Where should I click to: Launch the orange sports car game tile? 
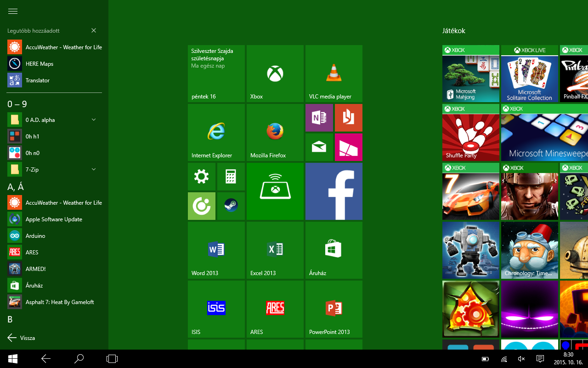point(471,191)
